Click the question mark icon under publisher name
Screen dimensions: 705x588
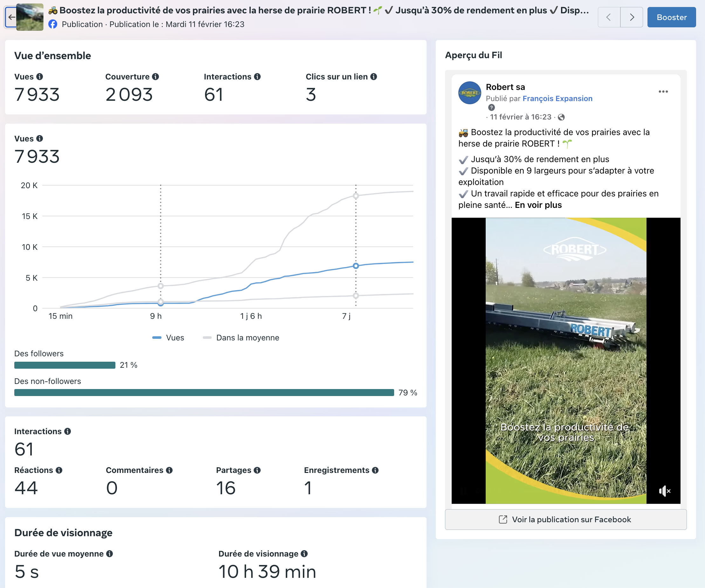coord(491,107)
